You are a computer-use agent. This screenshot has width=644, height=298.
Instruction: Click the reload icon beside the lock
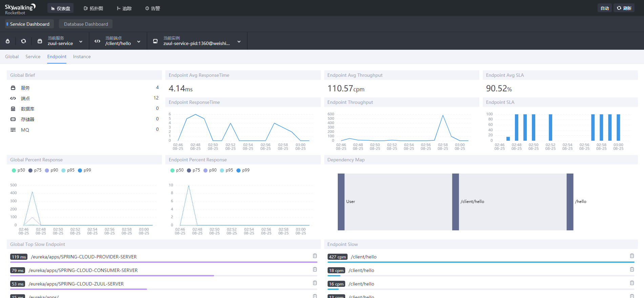(x=23, y=41)
